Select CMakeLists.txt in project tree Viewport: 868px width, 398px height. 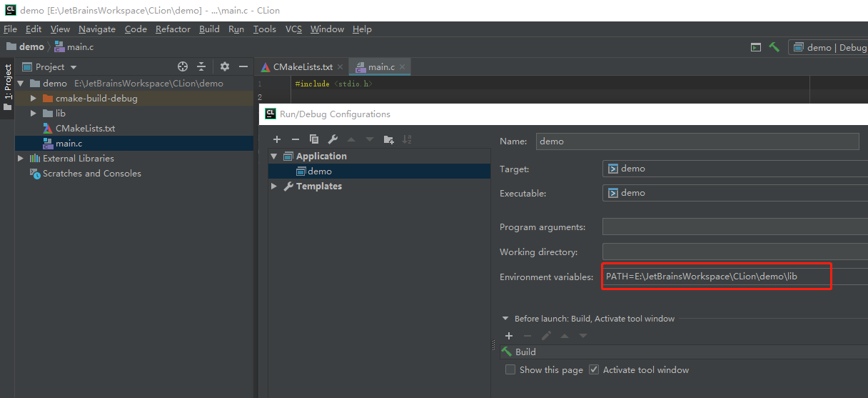click(x=85, y=128)
